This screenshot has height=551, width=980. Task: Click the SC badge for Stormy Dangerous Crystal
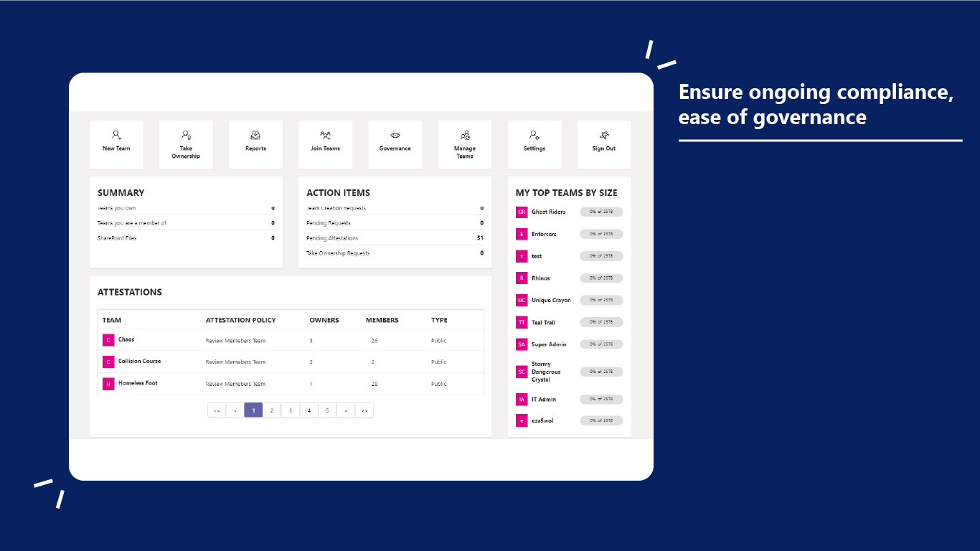pos(522,372)
